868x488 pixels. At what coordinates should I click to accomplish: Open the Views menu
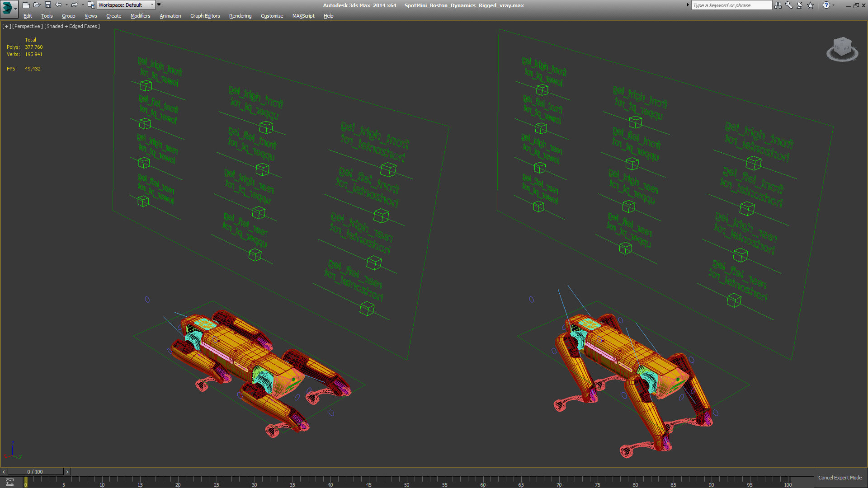coord(91,16)
